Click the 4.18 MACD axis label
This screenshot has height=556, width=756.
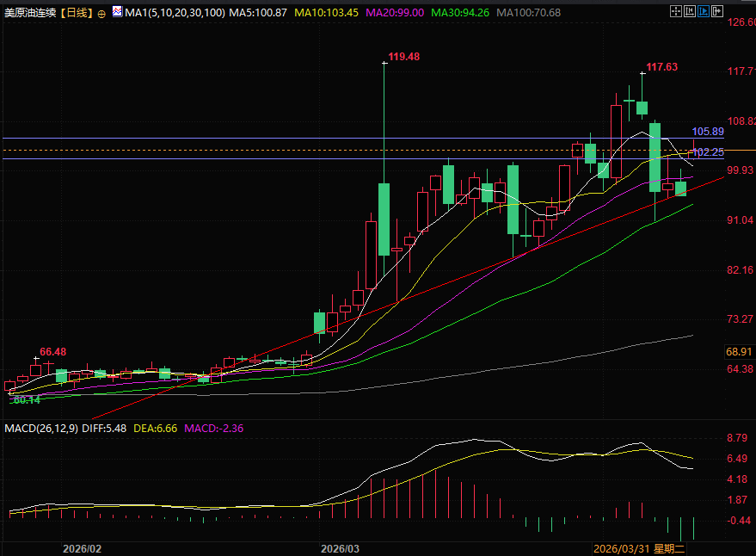pos(737,479)
